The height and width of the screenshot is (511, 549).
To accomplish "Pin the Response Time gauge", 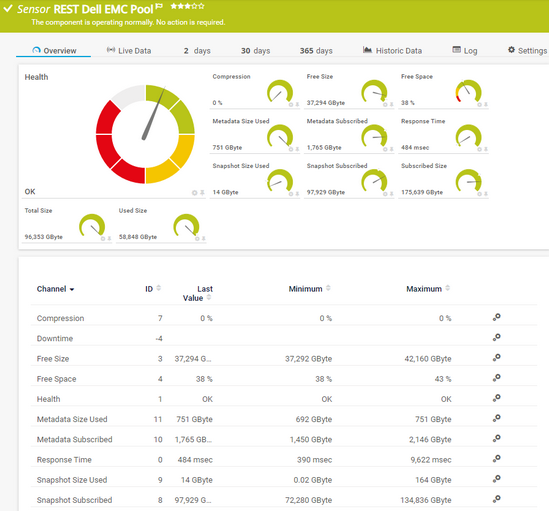I will pos(486,150).
